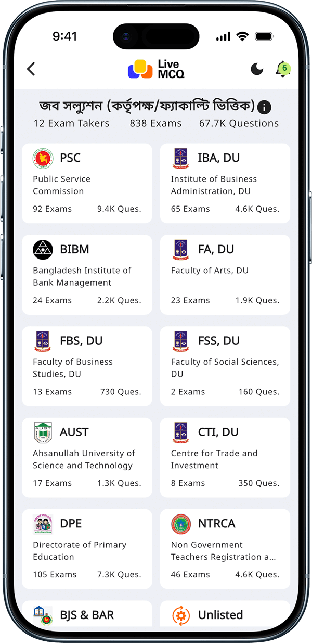Tap the AUST university logo
Screen dimensions: 312x644
[x=42, y=432]
